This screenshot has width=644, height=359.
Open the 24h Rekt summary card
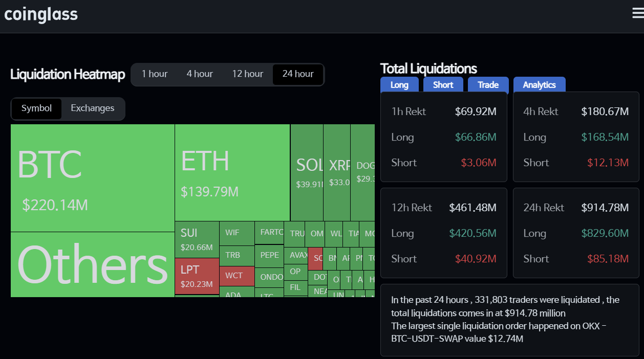point(576,233)
